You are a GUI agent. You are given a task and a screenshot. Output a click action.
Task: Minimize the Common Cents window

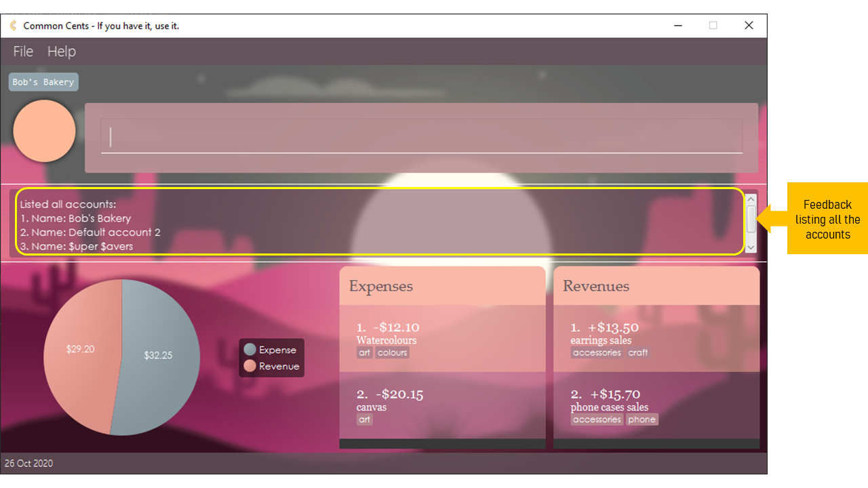click(678, 26)
